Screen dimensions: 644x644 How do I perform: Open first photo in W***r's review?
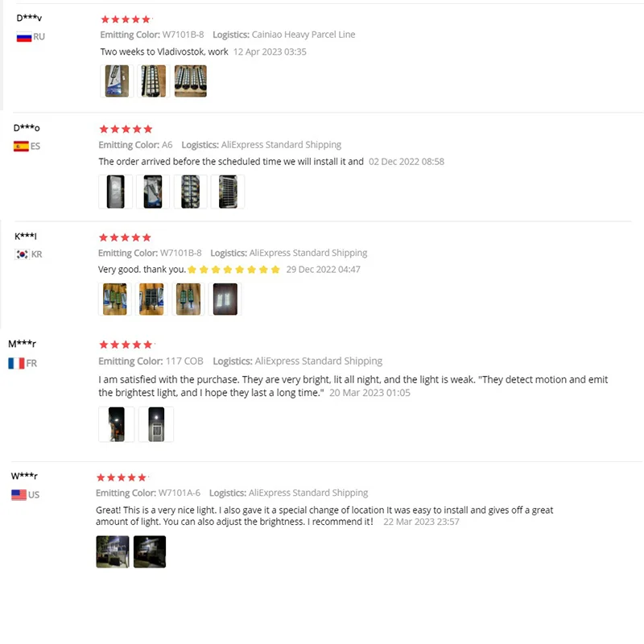113,552
